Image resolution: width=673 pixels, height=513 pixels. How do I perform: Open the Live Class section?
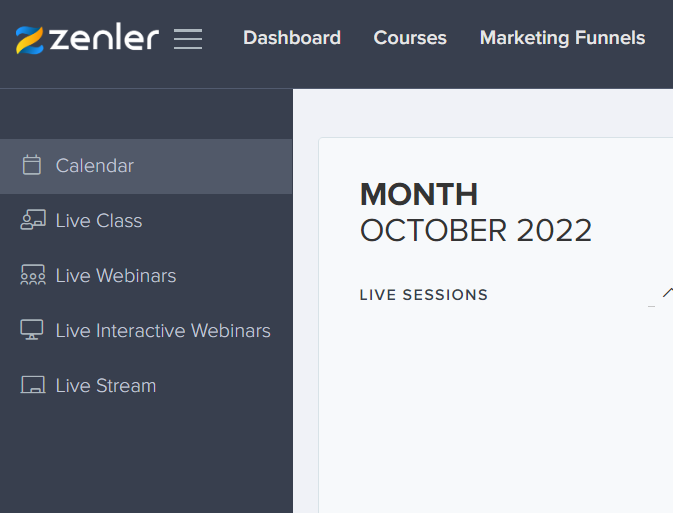(x=146, y=221)
